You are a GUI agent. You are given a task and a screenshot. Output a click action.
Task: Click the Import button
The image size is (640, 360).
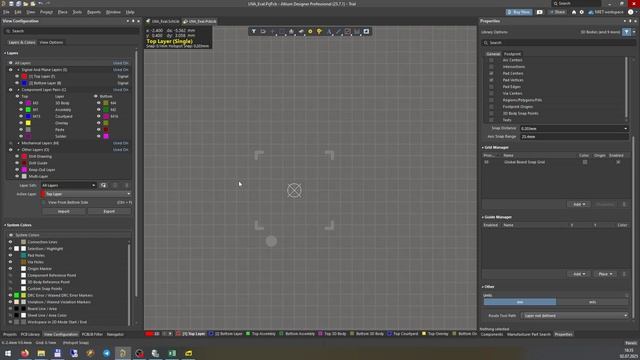point(64,211)
